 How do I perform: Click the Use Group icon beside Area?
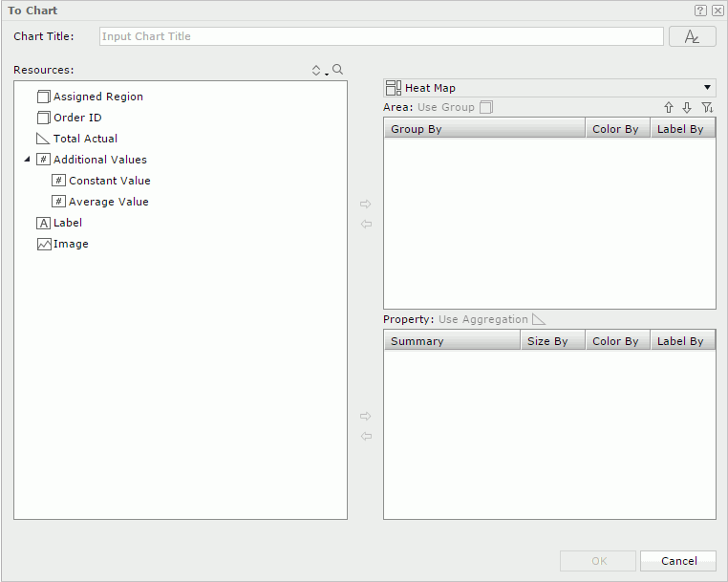pyautogui.click(x=486, y=107)
